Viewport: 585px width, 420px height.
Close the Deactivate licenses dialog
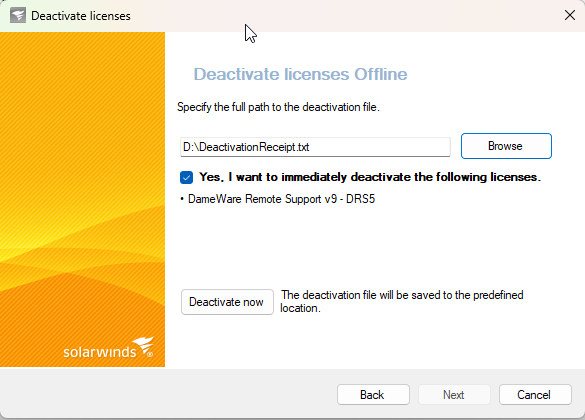point(570,15)
